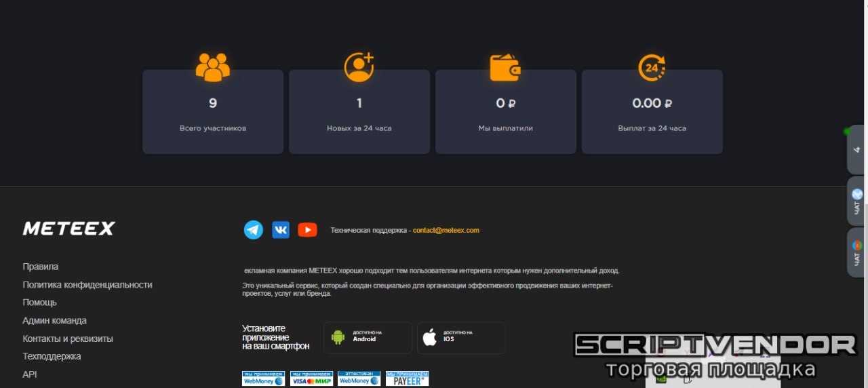Image resolution: width=868 pixels, height=388 pixels.
Task: Click the orange wallet payouts icon
Action: pos(505,67)
